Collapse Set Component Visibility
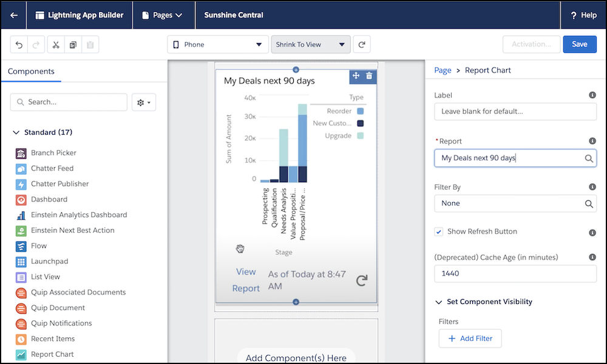The height and width of the screenshot is (364, 607). point(439,302)
